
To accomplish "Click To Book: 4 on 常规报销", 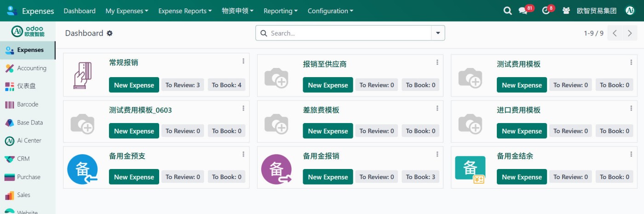I will pyautogui.click(x=227, y=85).
